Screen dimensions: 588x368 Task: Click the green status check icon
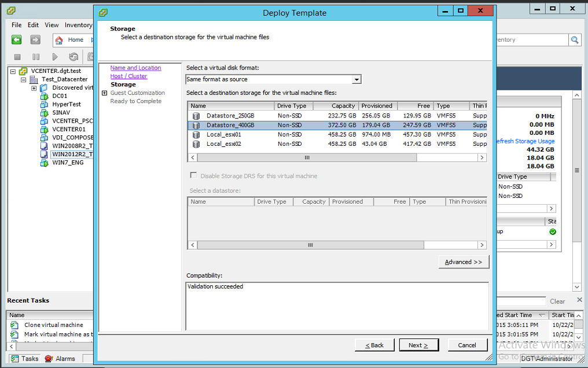click(553, 231)
